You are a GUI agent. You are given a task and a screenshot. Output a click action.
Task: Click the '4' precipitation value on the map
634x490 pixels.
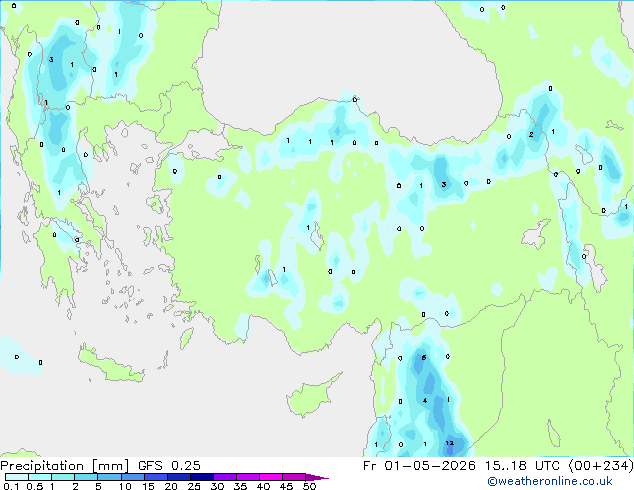(425, 401)
